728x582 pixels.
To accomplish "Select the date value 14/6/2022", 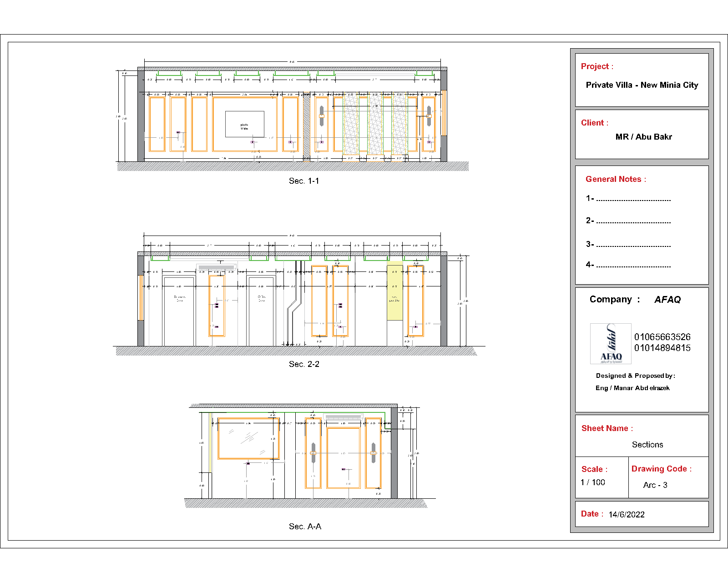I will click(x=627, y=515).
